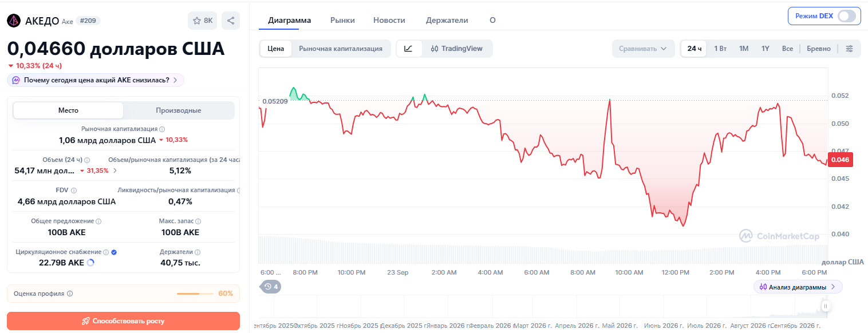This screenshot has width=868, height=333.
Task: Open the Сравнивать dropdown
Action: (x=643, y=49)
